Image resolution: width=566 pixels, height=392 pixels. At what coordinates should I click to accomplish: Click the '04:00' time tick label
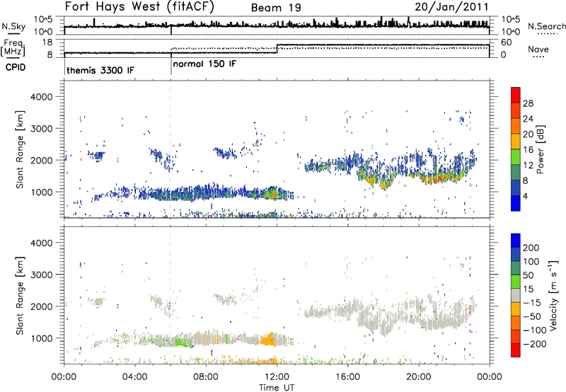(x=135, y=377)
